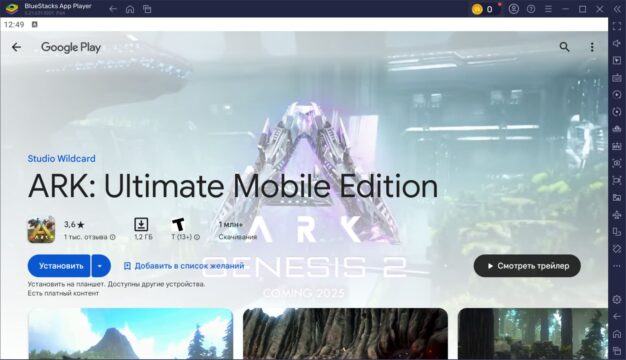Viewport: 626px width, 360px height.
Task: Click the ARK app icon
Action: point(41,230)
